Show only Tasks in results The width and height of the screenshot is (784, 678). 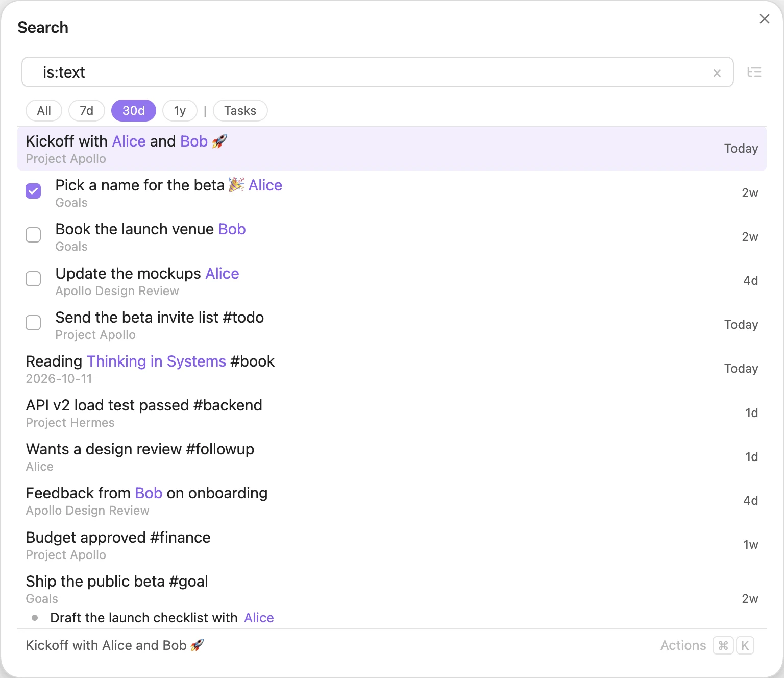pyautogui.click(x=240, y=111)
